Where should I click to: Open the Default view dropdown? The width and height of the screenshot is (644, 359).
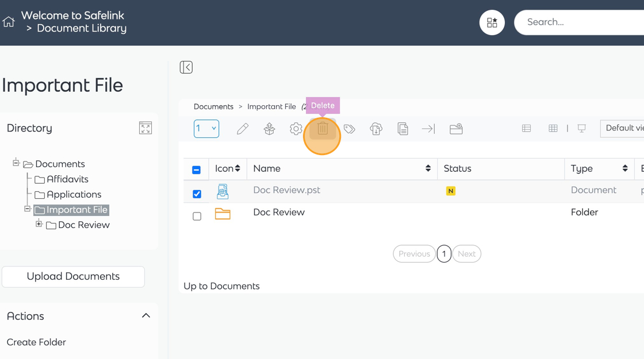pyautogui.click(x=622, y=129)
